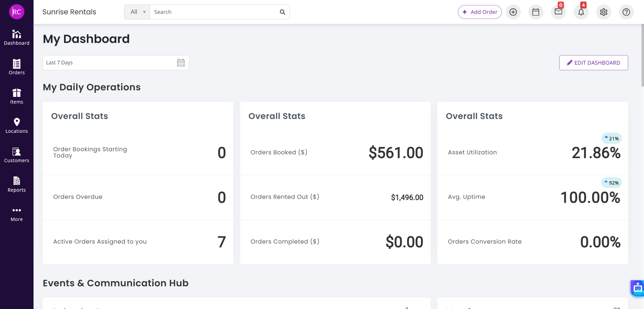This screenshot has width=644, height=309.
Task: Open the chatbot assistant icon
Action: [637, 288]
